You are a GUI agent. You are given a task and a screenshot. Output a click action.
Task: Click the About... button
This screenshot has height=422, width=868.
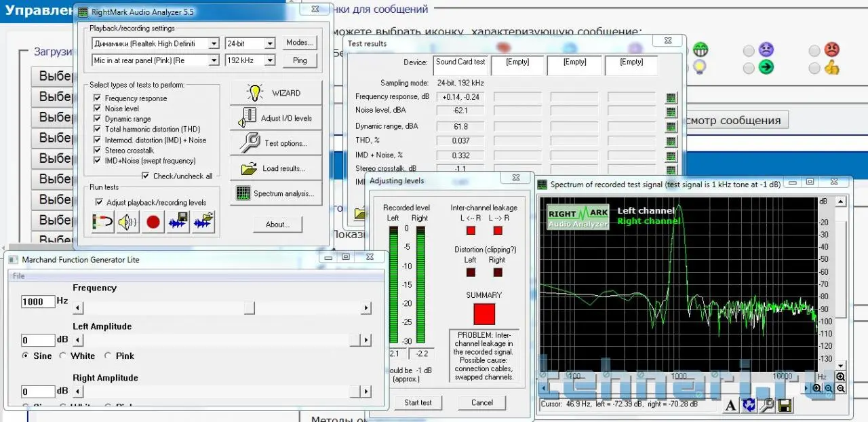(x=277, y=225)
